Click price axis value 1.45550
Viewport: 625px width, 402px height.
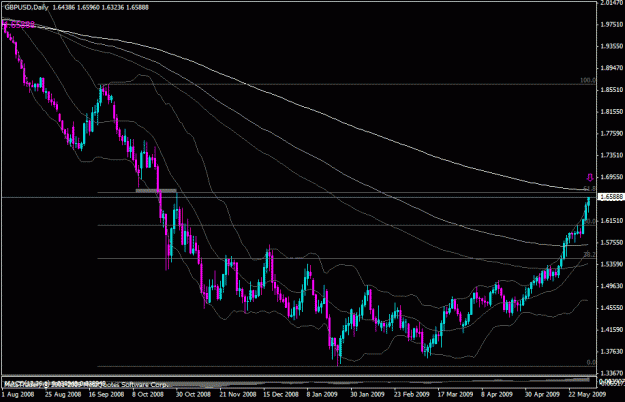pos(611,308)
